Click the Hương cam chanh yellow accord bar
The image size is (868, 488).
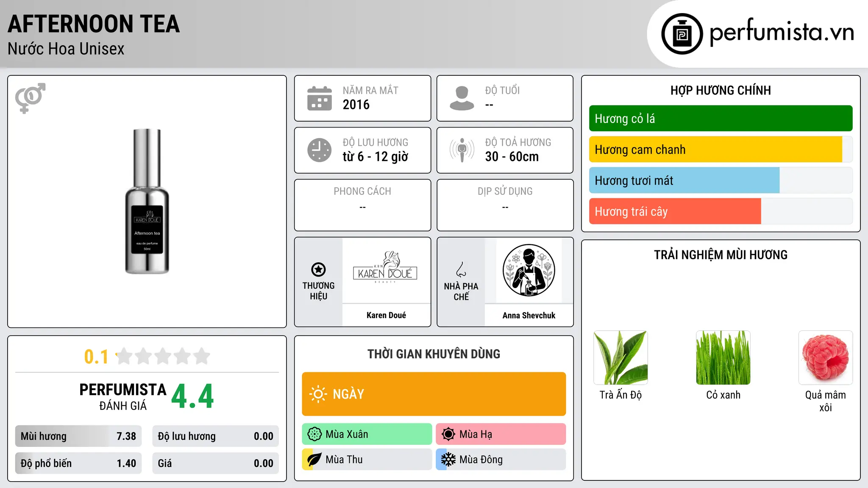pyautogui.click(x=721, y=150)
